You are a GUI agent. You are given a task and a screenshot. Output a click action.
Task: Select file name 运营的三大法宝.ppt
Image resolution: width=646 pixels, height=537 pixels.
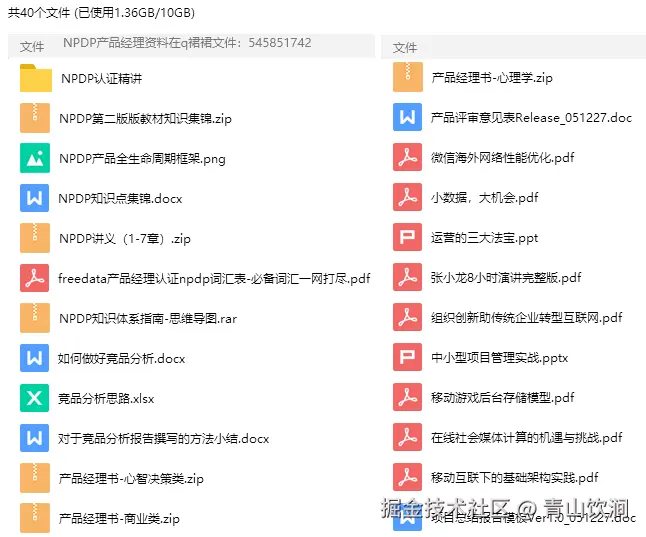pyautogui.click(x=484, y=238)
